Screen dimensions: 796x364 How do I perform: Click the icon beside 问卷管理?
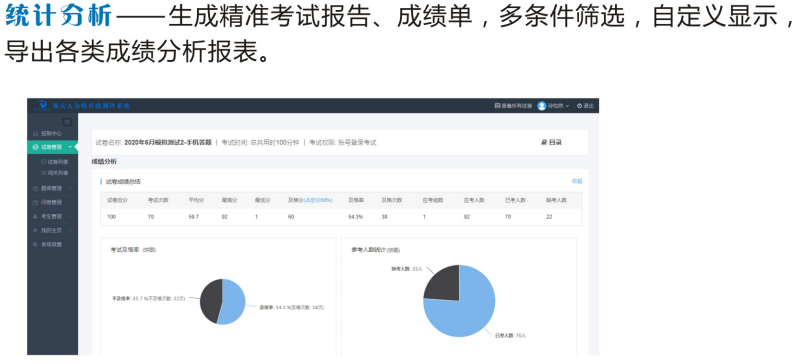tap(35, 203)
